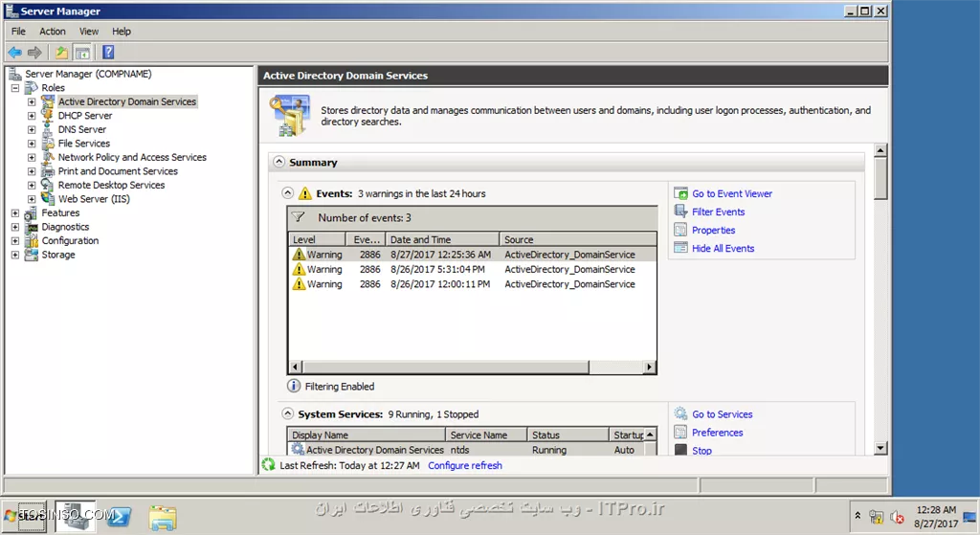980x535 pixels.
Task: Click the volume muted tray icon
Action: point(898,518)
